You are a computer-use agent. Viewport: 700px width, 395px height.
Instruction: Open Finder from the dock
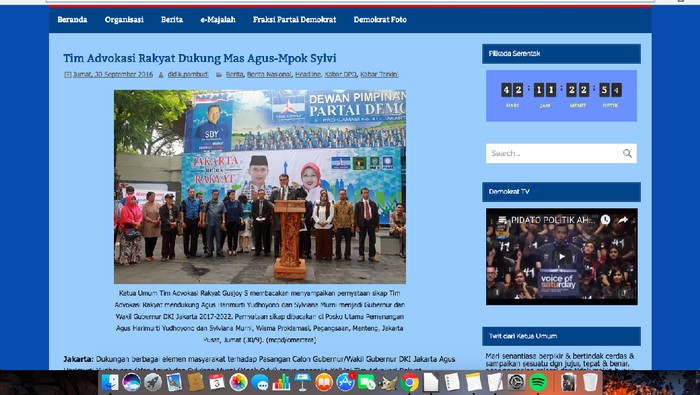[x=110, y=383]
